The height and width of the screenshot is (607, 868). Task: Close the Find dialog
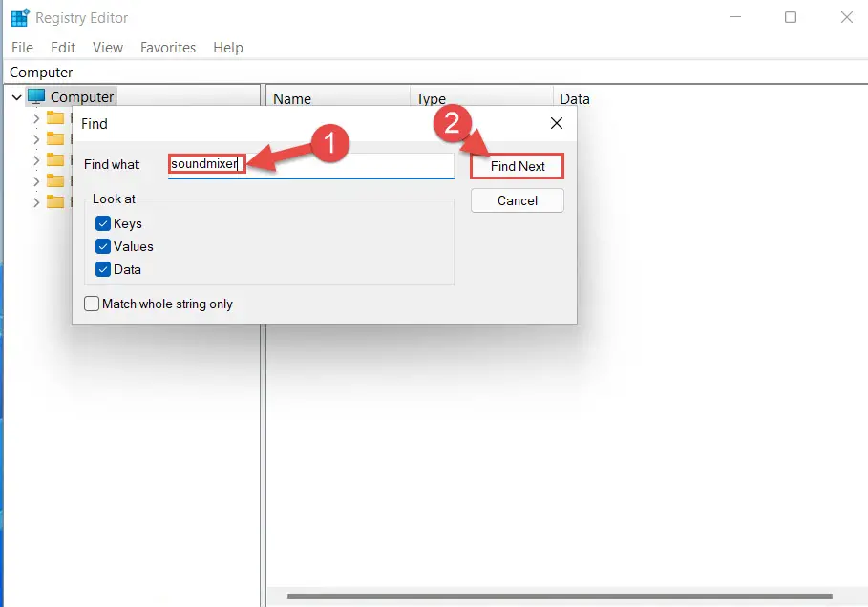[x=557, y=123]
